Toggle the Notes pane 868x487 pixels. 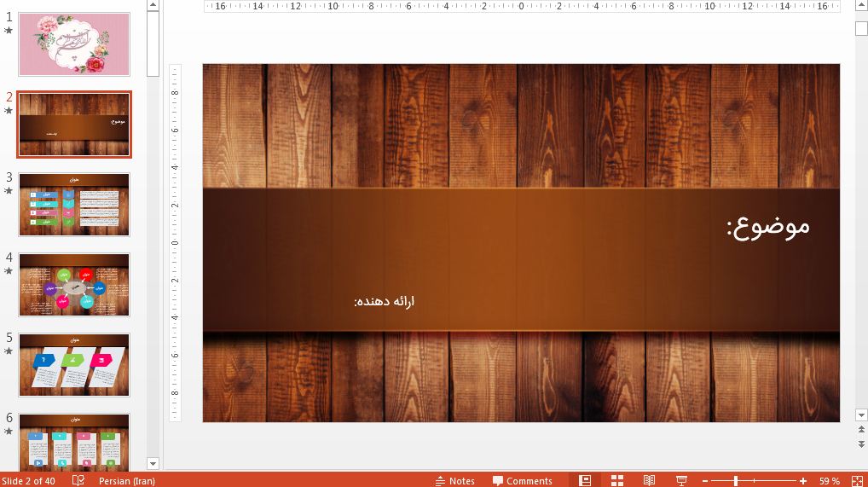(x=454, y=480)
